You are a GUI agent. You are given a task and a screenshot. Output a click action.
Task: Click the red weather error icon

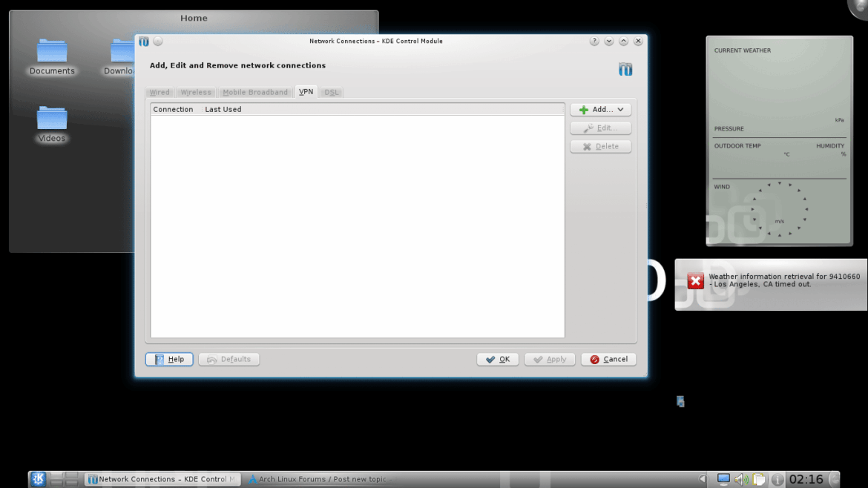[695, 280]
